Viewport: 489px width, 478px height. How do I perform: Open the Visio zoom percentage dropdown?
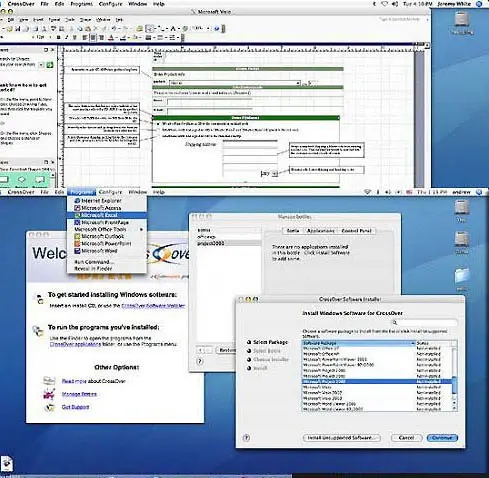(x=208, y=29)
